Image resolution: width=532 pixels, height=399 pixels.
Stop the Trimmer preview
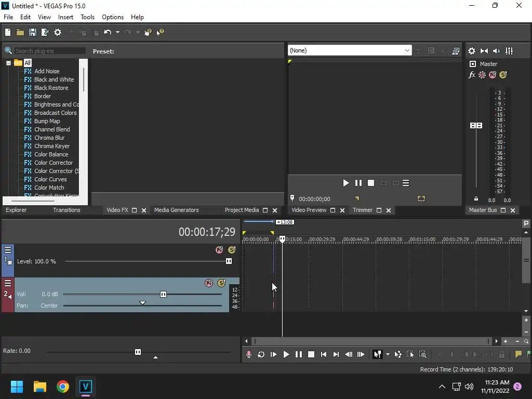tap(371, 183)
